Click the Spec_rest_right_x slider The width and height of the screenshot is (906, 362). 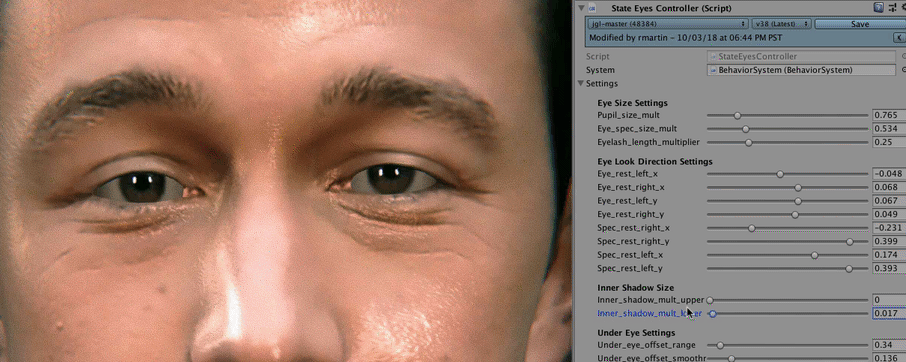[788, 228]
